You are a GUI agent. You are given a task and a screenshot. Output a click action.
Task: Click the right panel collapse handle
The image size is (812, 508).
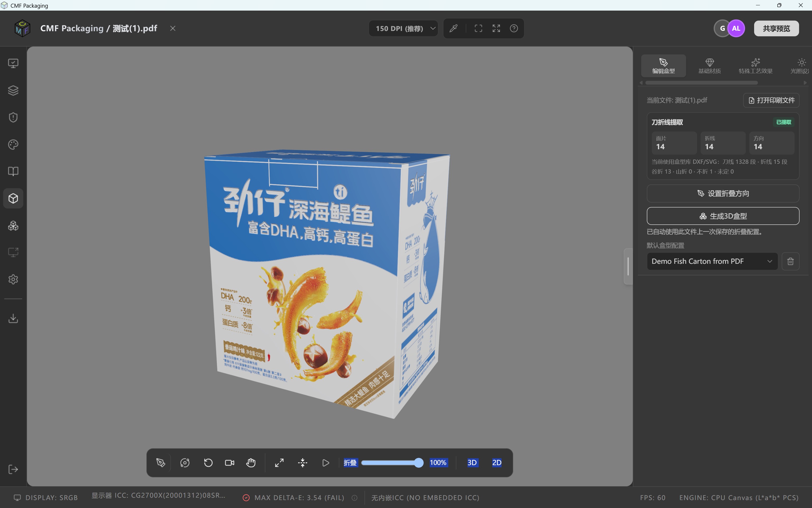pyautogui.click(x=628, y=266)
